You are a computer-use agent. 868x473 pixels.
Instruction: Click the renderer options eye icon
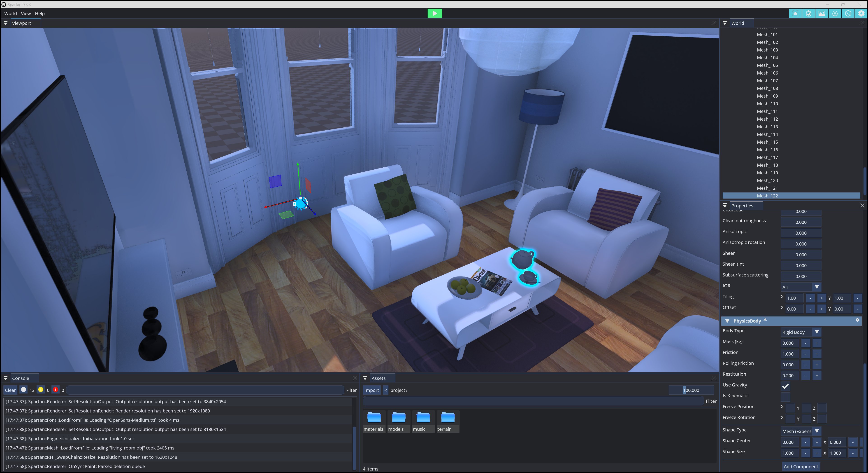tap(835, 14)
